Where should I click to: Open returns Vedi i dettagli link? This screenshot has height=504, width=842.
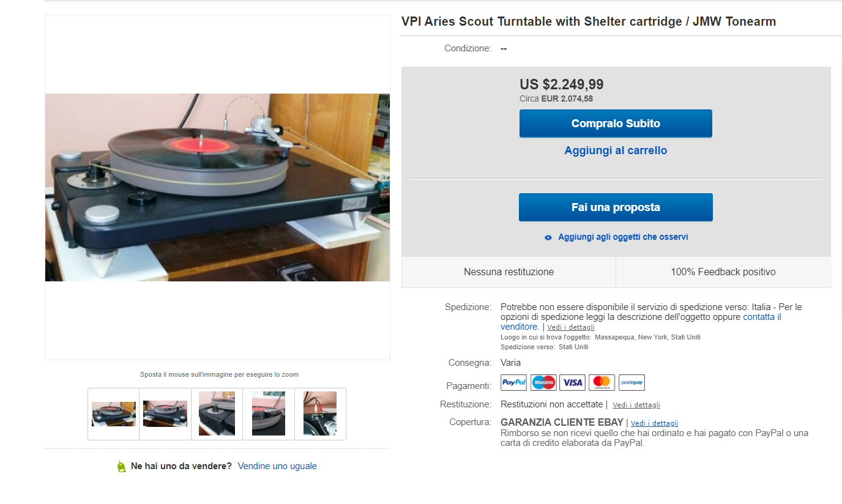point(636,405)
